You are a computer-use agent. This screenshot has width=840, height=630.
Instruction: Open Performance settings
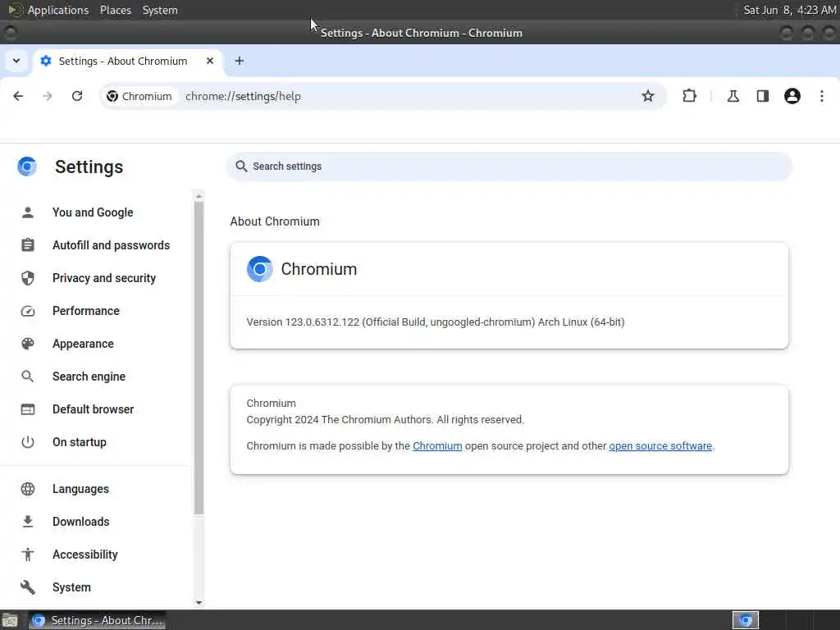(85, 311)
